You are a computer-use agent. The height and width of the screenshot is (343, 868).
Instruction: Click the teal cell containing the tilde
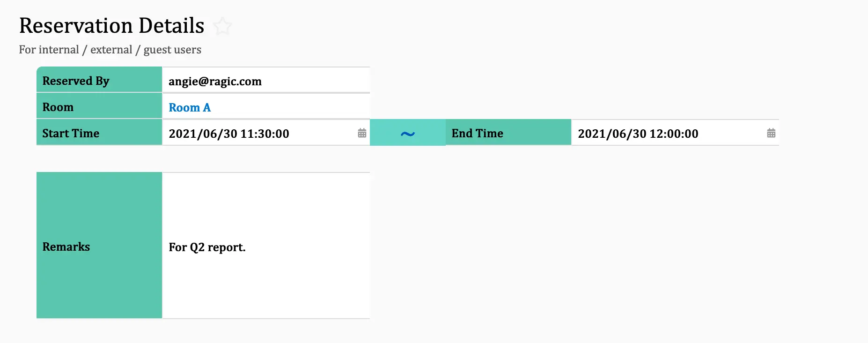point(408,133)
